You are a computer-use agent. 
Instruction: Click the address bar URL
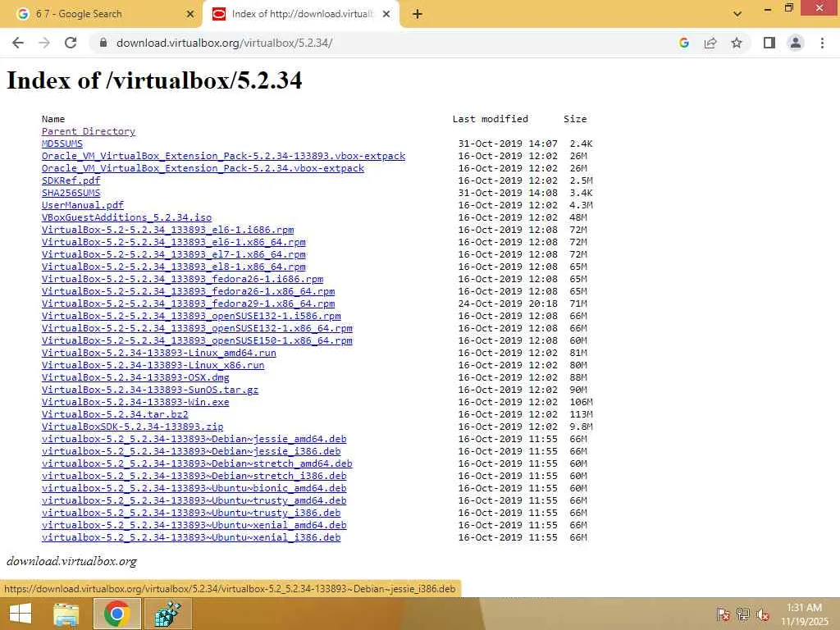coord(224,43)
